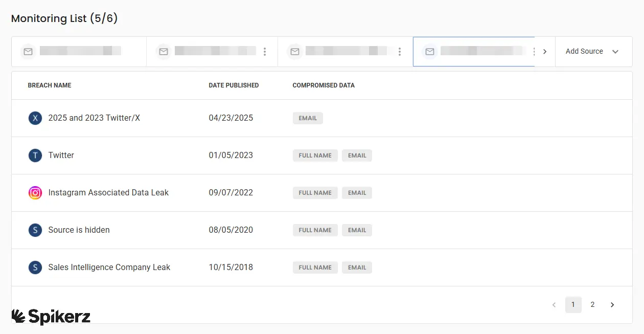
Task: Click the S icon next to Source is hidden
Action: coord(35,230)
